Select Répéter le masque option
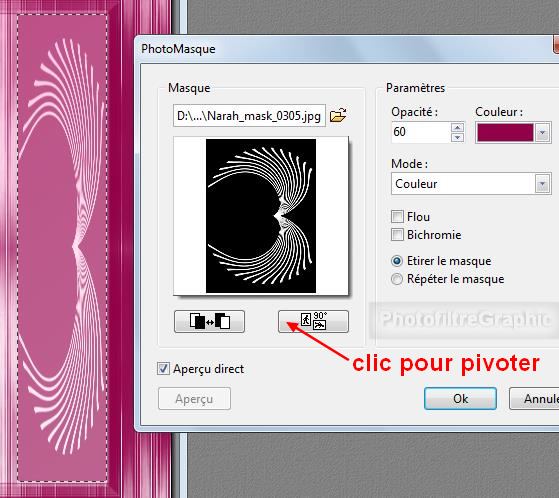This screenshot has height=498, width=559. point(397,279)
